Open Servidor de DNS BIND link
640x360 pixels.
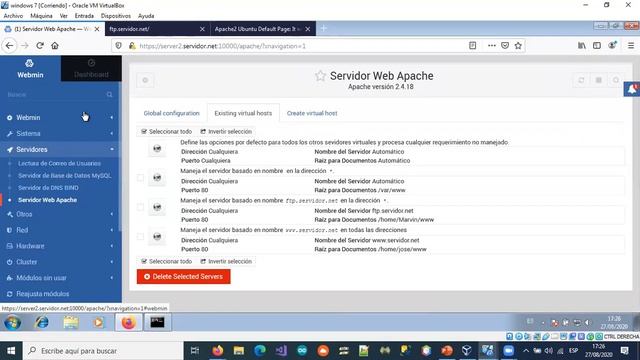click(x=48, y=188)
